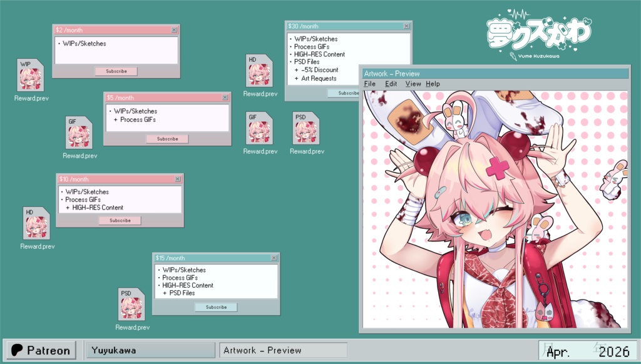This screenshot has width=641, height=364.
Task: Close the $30 /month window
Action: [x=406, y=26]
